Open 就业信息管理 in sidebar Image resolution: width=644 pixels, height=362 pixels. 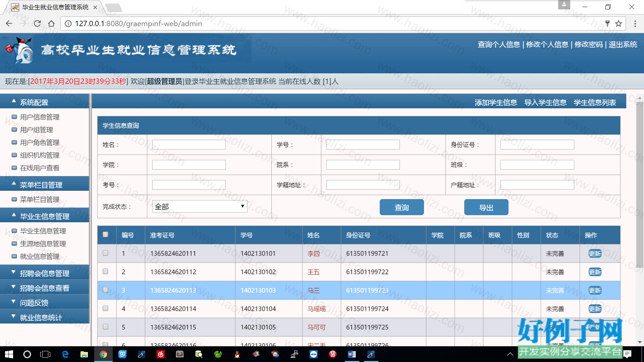click(40, 256)
